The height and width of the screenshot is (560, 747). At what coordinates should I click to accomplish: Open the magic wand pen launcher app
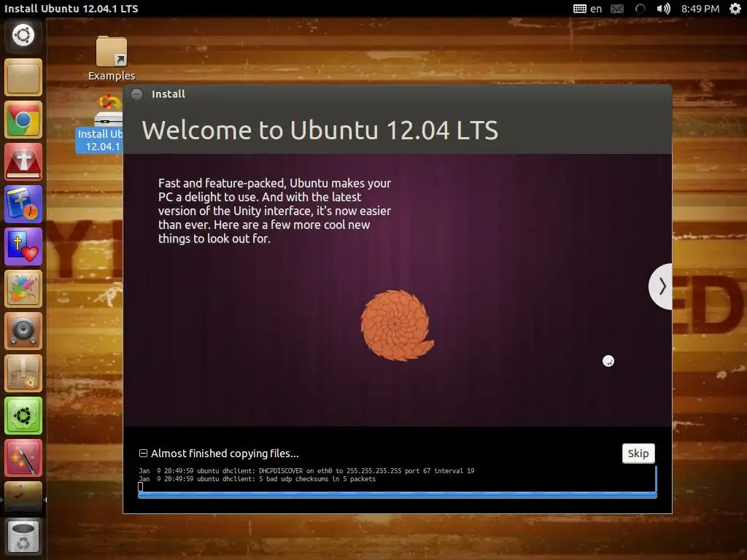(x=23, y=458)
